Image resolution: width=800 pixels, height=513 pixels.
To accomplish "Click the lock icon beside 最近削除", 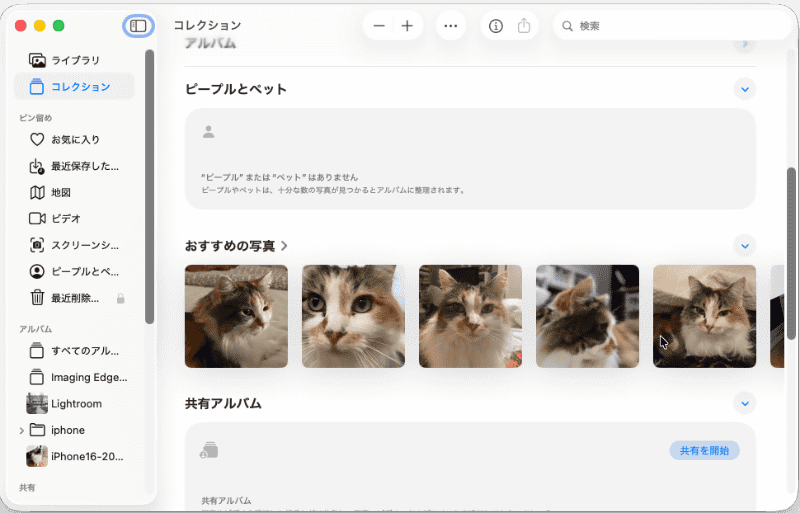I will (x=121, y=298).
